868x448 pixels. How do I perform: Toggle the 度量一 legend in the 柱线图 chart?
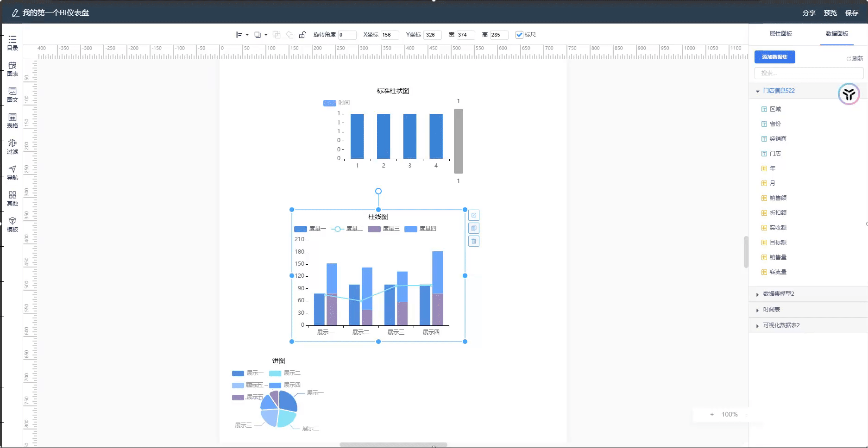[x=310, y=229]
